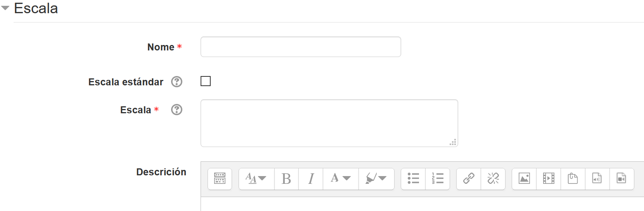
Task: Show help for the Escala field
Action: coord(177,110)
